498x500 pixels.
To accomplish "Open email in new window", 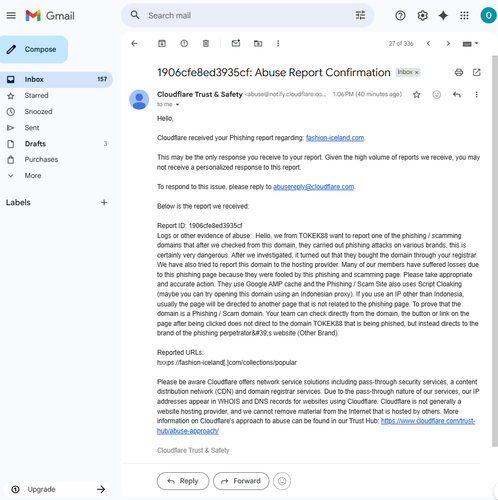I will click(477, 72).
